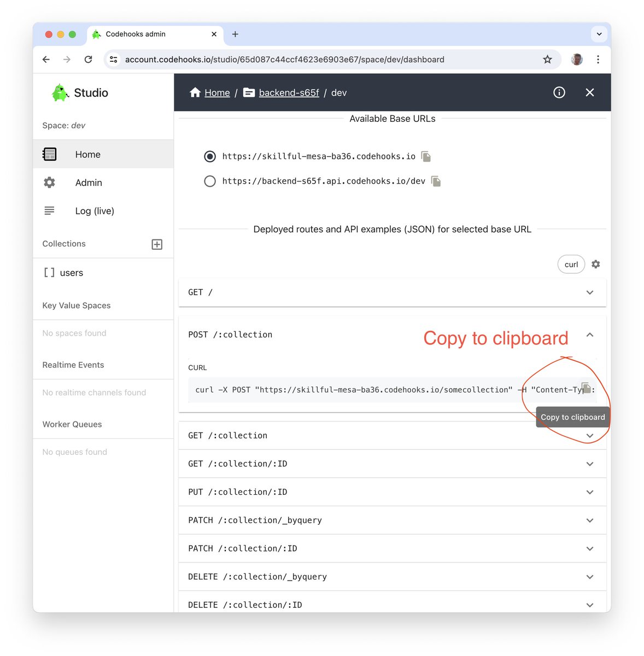644x656 pixels.
Task: Click the 'Available Base URLs' heading
Action: tap(393, 119)
